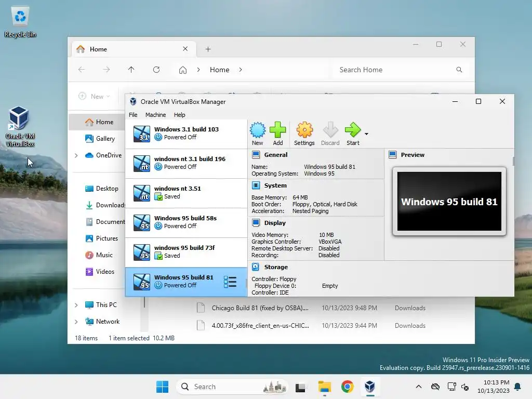Open the Help menu in VirtualBox
Viewport: 532px width, 399px height.
tap(179, 115)
